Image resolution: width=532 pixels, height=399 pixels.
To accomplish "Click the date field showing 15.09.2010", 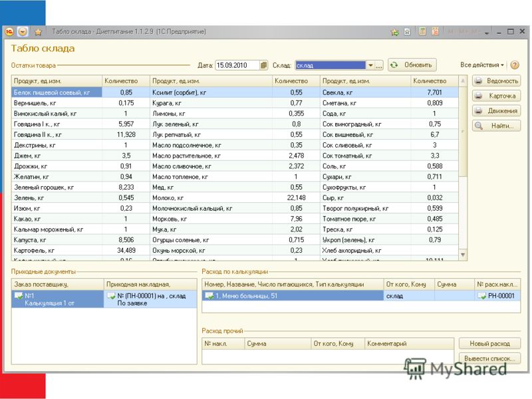I will pos(237,65).
